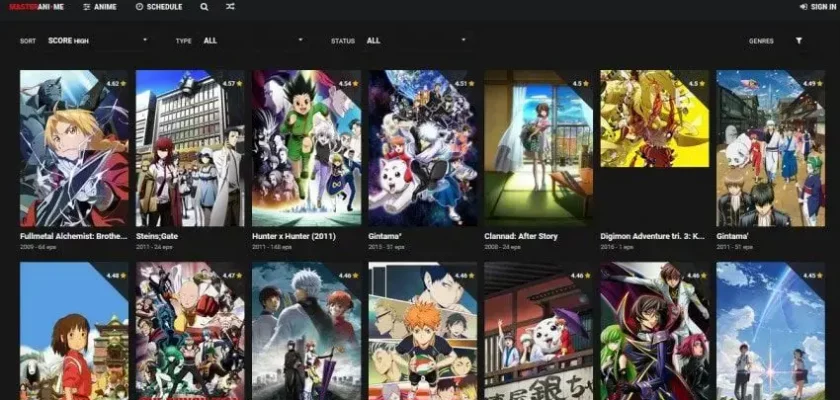This screenshot has width=840, height=400.
Task: Click the Hunter x Hunter (2011) title
Action: pyautogui.click(x=292, y=236)
